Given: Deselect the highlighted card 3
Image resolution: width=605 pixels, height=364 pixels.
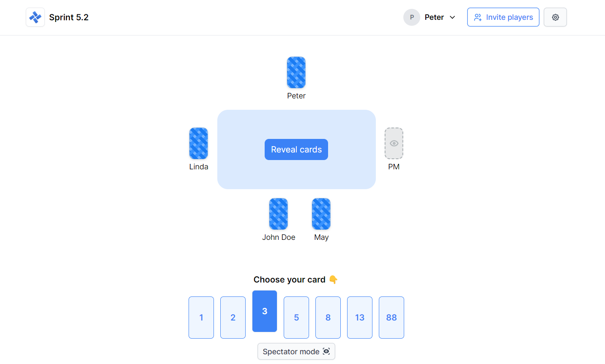Looking at the screenshot, I should [x=264, y=311].
